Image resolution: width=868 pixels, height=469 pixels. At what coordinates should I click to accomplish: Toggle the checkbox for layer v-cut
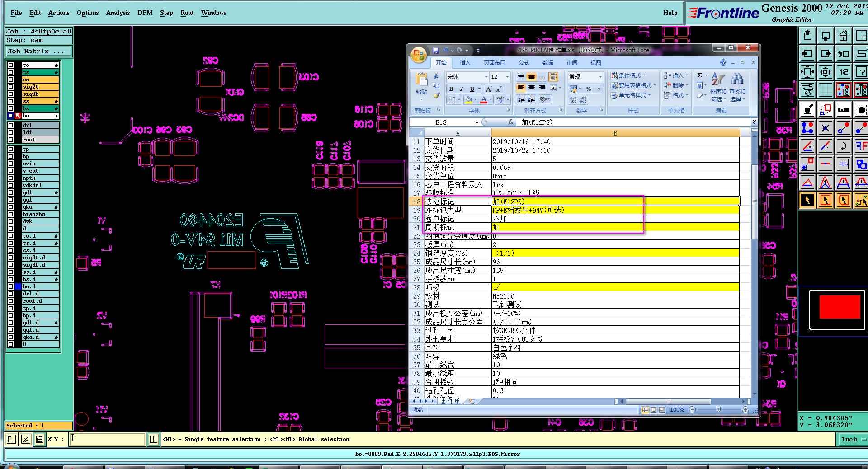click(11, 171)
